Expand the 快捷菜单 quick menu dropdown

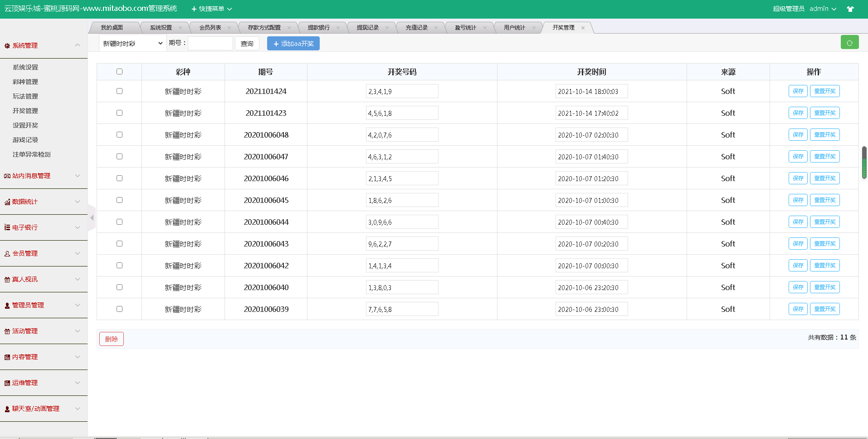212,9
